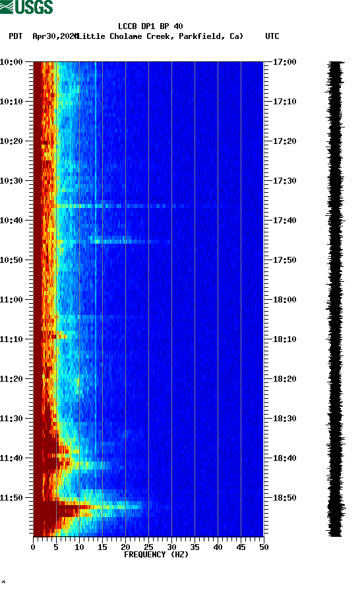This screenshot has height=589, width=364.
Task: Click the '11:00' PDT time label
Action: click(11, 300)
